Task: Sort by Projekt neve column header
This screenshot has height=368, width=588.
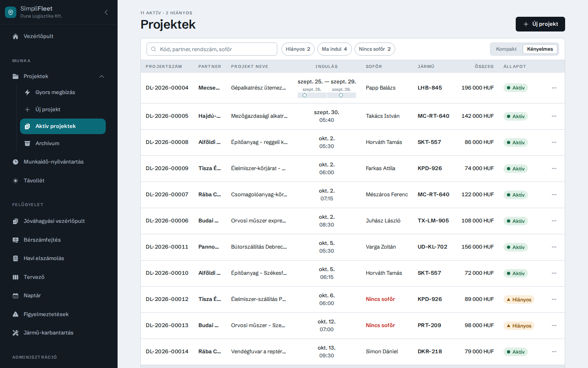Action: coord(249,66)
